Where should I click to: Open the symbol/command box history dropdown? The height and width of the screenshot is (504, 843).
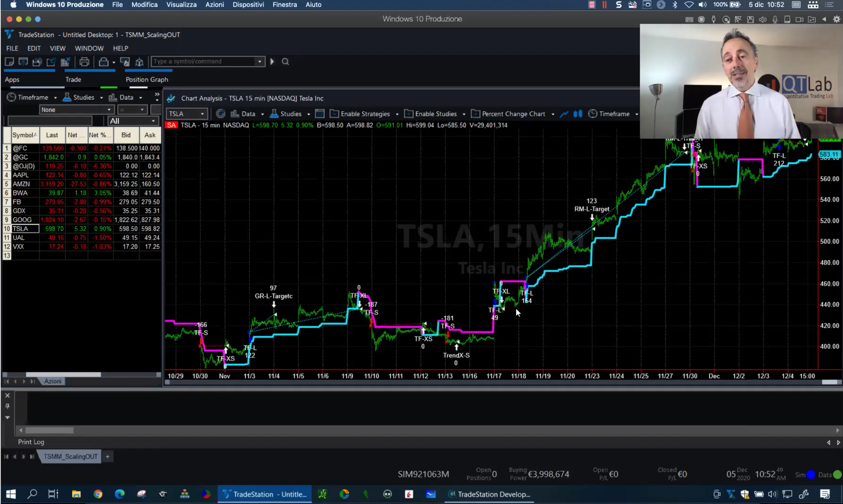click(x=260, y=61)
